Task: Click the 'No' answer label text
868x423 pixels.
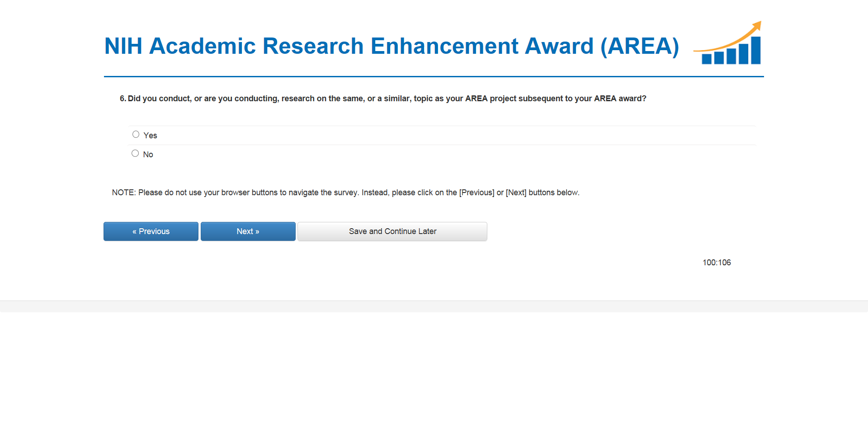Action: click(148, 155)
